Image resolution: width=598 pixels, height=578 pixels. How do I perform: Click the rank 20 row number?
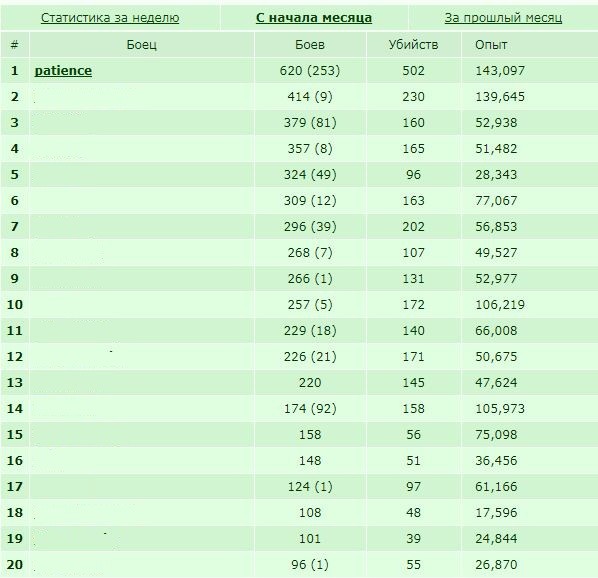[15, 565]
